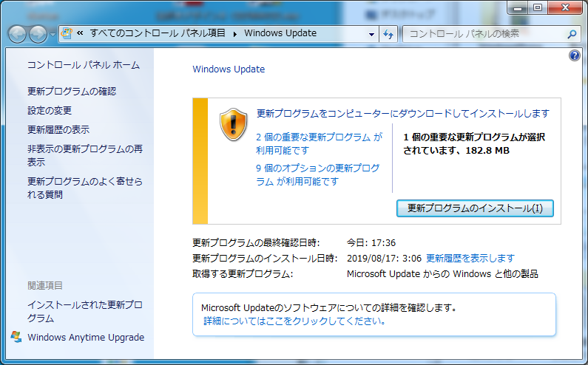This screenshot has width=588, height=365.
Task: Click the 更新プログラムの最終確認日時 label
Action: pos(256,243)
